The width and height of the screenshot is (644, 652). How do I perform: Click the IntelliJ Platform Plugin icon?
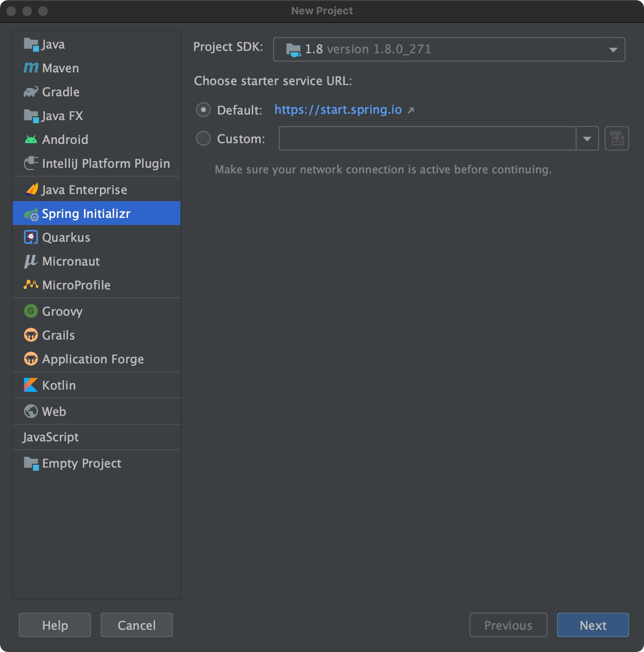[31, 163]
